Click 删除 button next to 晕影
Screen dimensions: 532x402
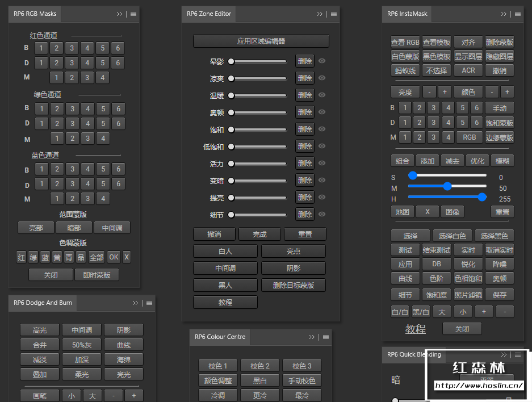tap(305, 61)
